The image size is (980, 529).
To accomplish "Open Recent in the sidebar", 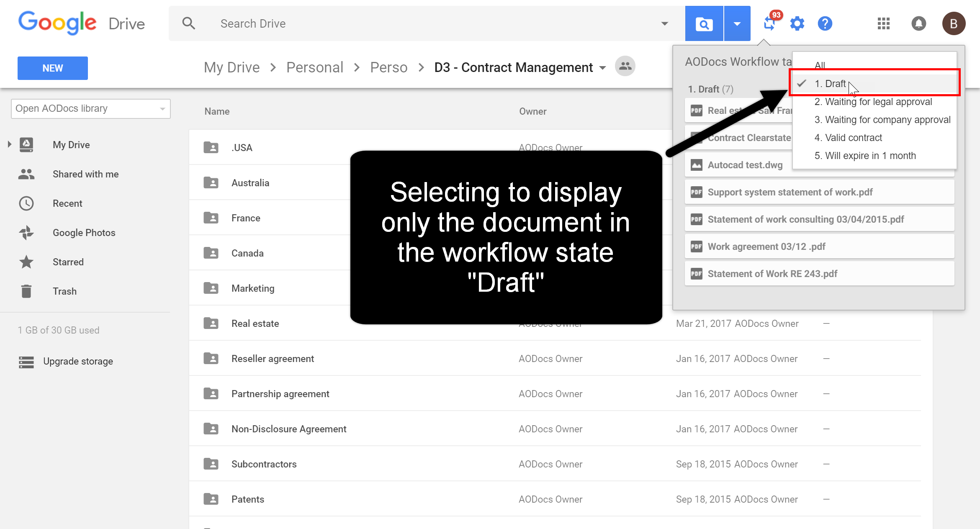I will [x=67, y=203].
